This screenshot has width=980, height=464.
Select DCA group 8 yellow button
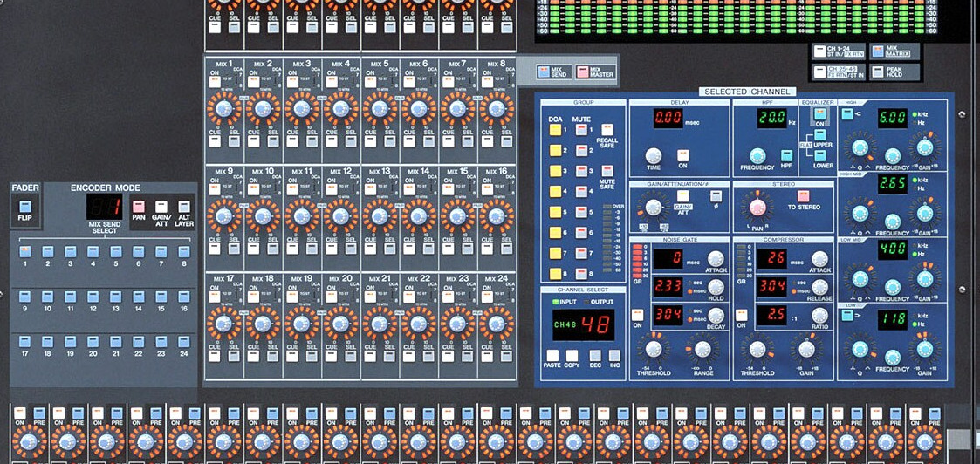[554, 274]
